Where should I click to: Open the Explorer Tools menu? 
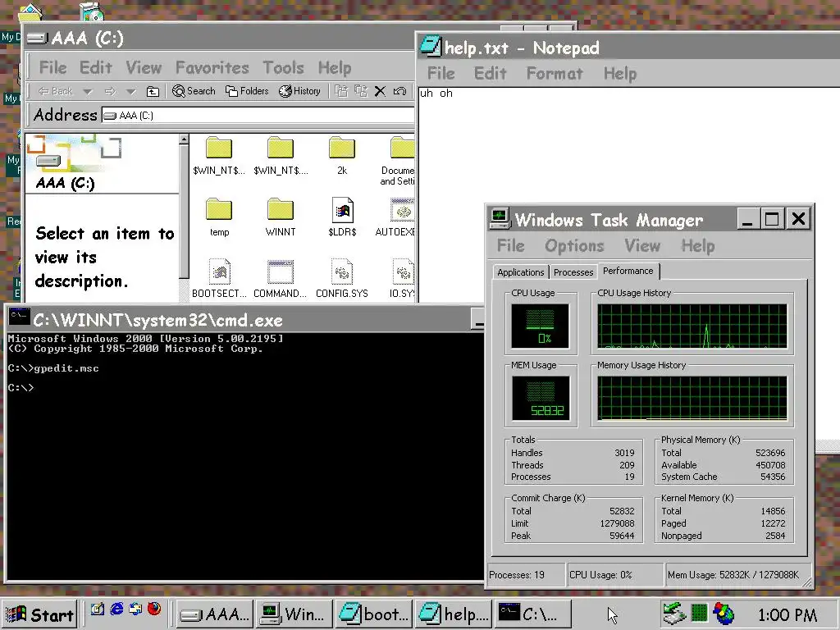tap(283, 68)
